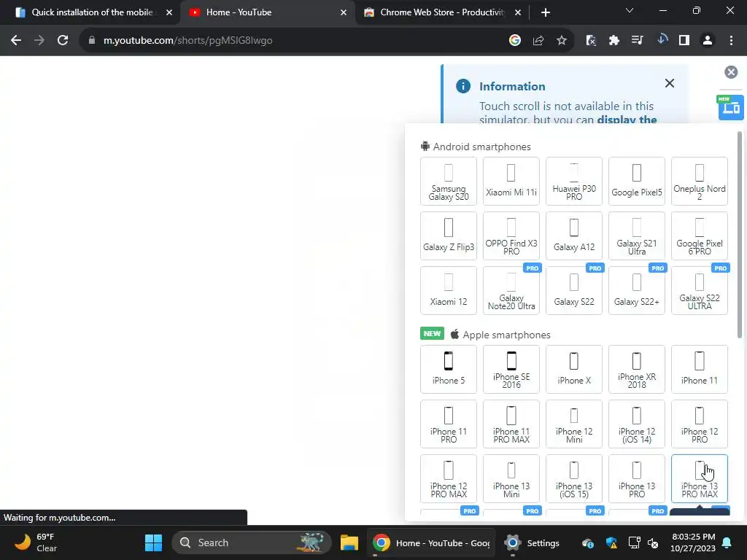
Task: Click the address bar URL
Action: point(187,41)
